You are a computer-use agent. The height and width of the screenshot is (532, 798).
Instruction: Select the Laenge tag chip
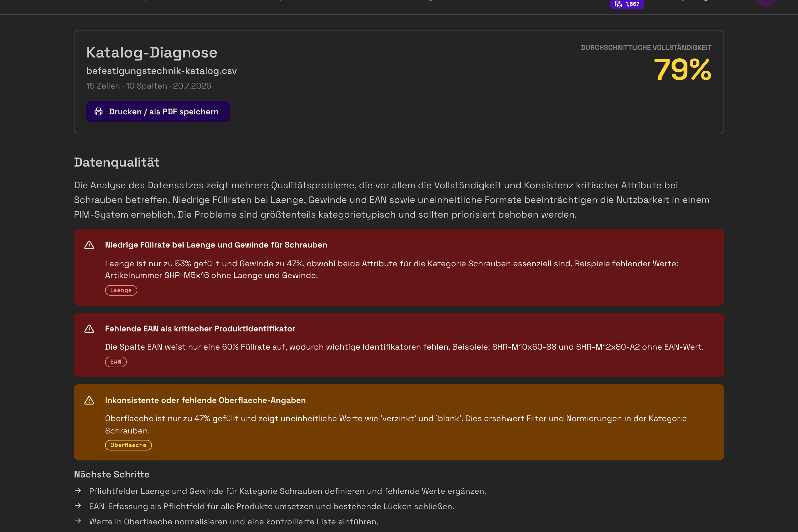121,290
